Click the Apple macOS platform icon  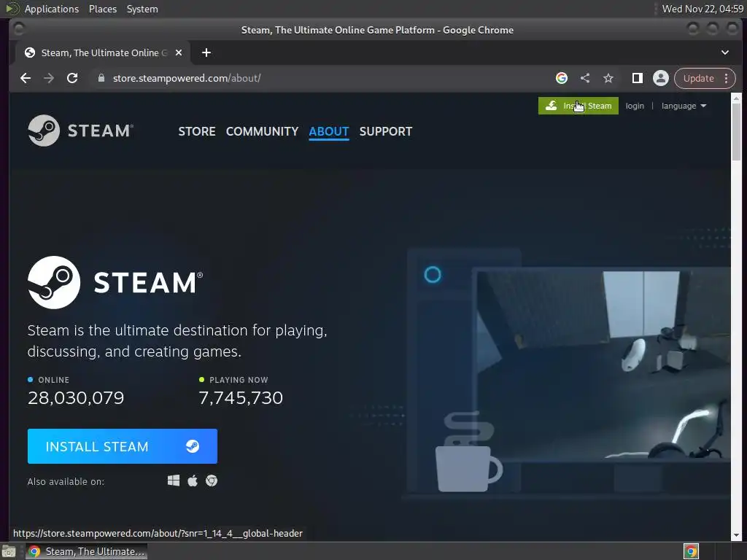193,481
